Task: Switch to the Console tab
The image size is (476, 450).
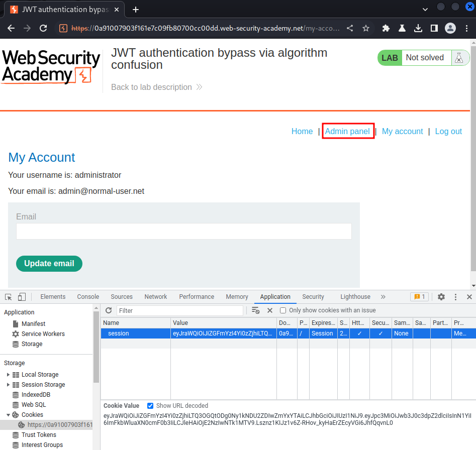Action: (x=88, y=297)
